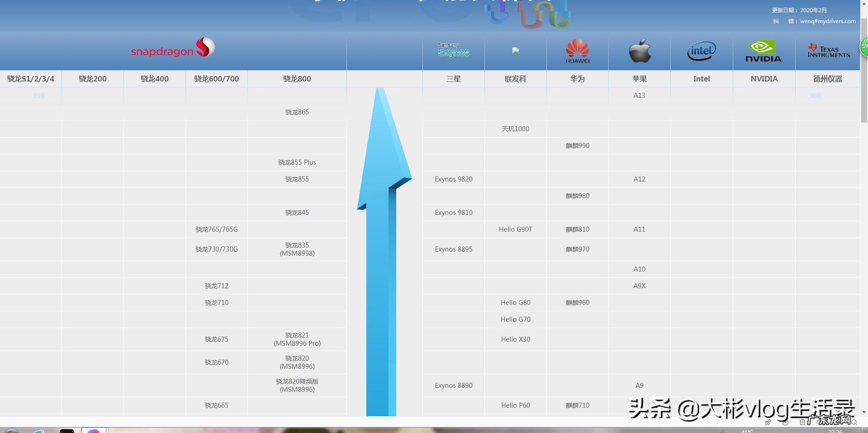Click the scrollbar's up arrow button

(x=864, y=3)
